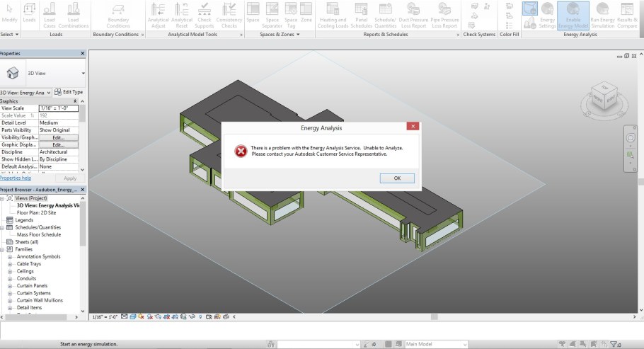Run the Check Supports tool
Screen dimensions: 644x349
204,15
